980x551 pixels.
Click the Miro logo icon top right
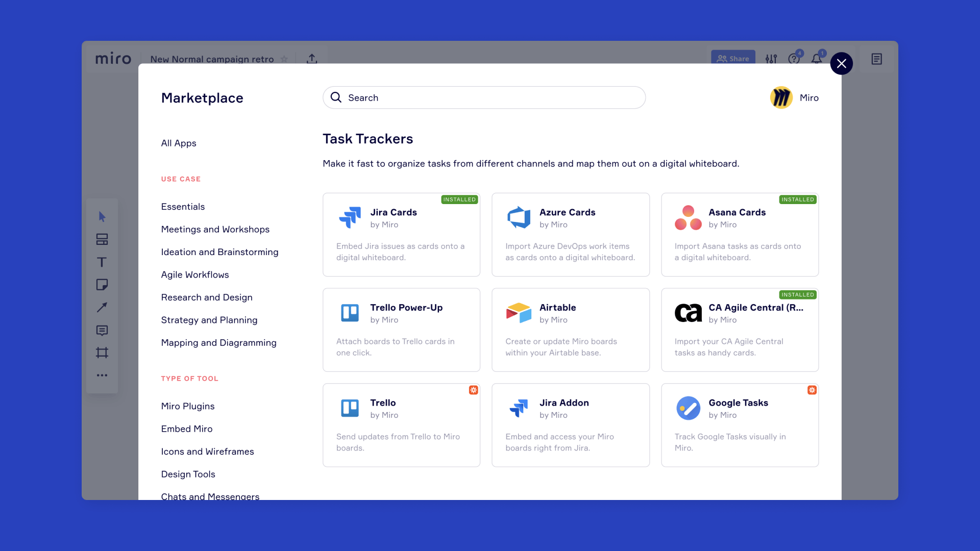click(781, 97)
